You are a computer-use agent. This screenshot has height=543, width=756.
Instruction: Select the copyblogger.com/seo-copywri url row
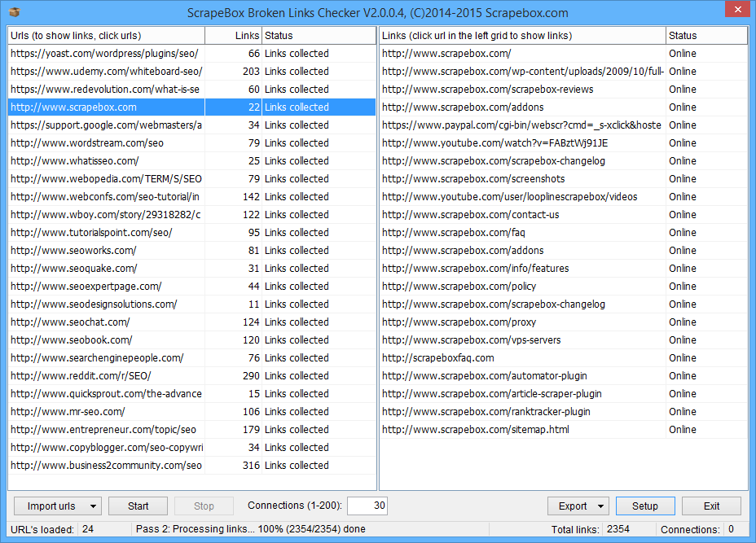191,448
